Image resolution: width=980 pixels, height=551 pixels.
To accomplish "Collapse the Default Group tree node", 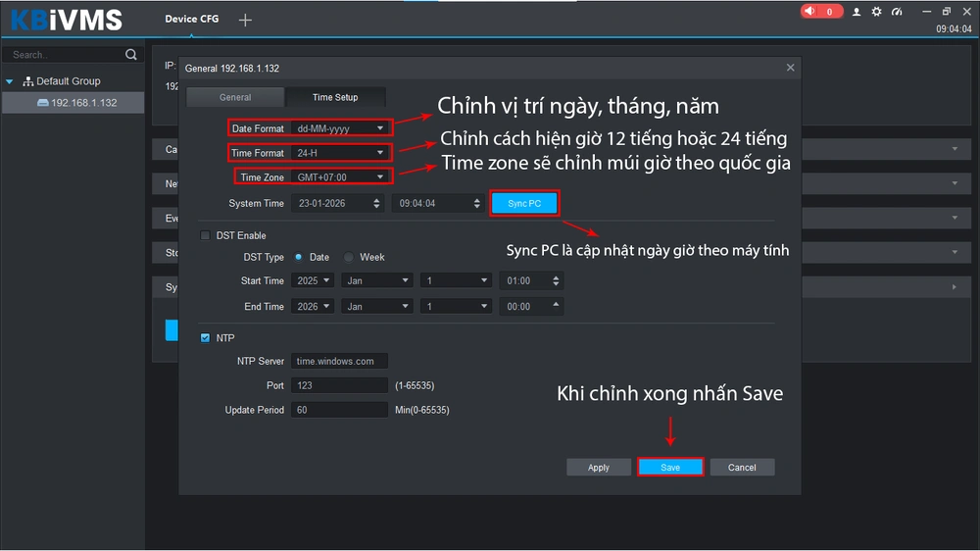I will pyautogui.click(x=10, y=81).
